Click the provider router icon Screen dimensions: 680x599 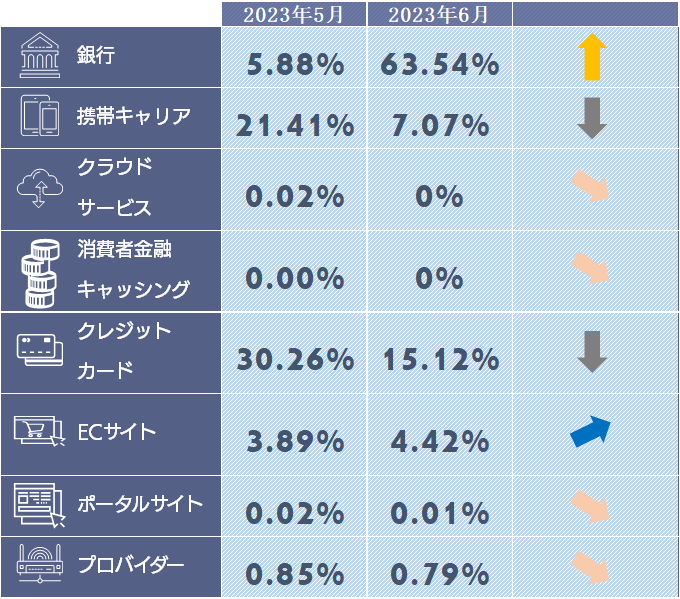pyautogui.click(x=40, y=565)
